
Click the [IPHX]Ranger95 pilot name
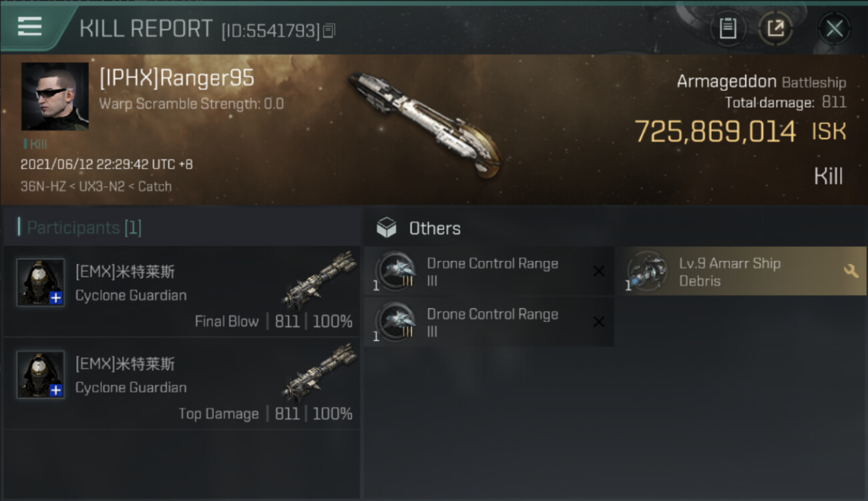pyautogui.click(x=177, y=78)
